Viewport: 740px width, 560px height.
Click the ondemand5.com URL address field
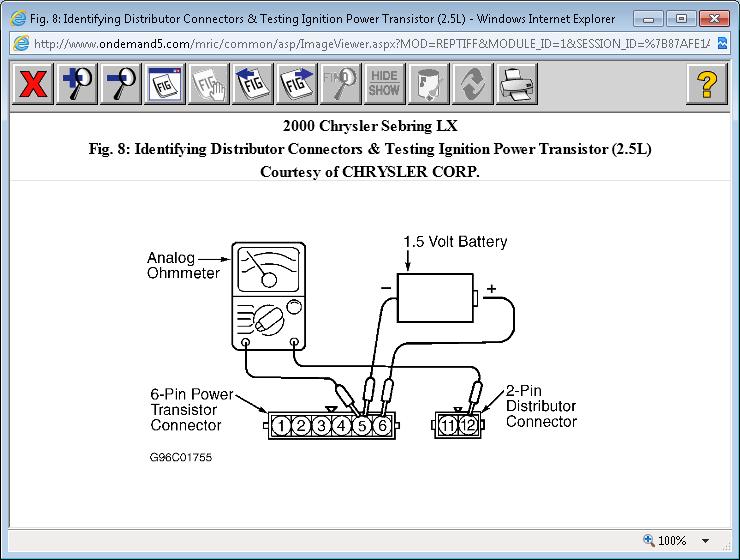371,44
